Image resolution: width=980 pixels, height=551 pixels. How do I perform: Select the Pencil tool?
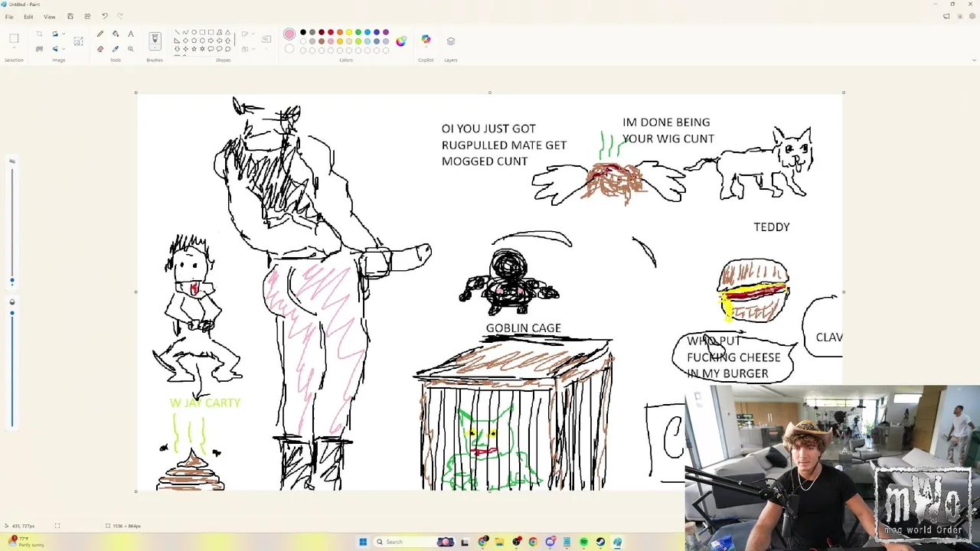click(100, 34)
